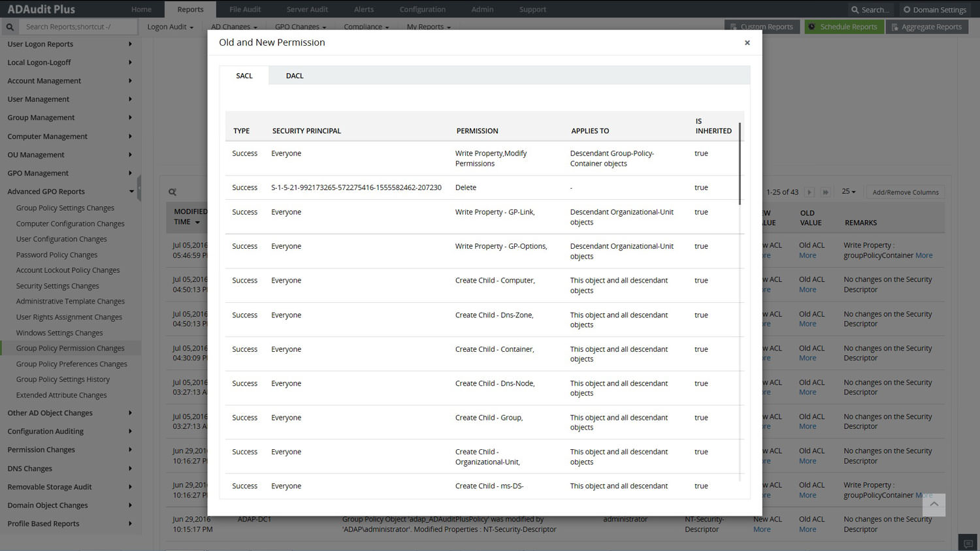Image resolution: width=980 pixels, height=551 pixels.
Task: Jump to last page of results
Action: click(x=826, y=192)
